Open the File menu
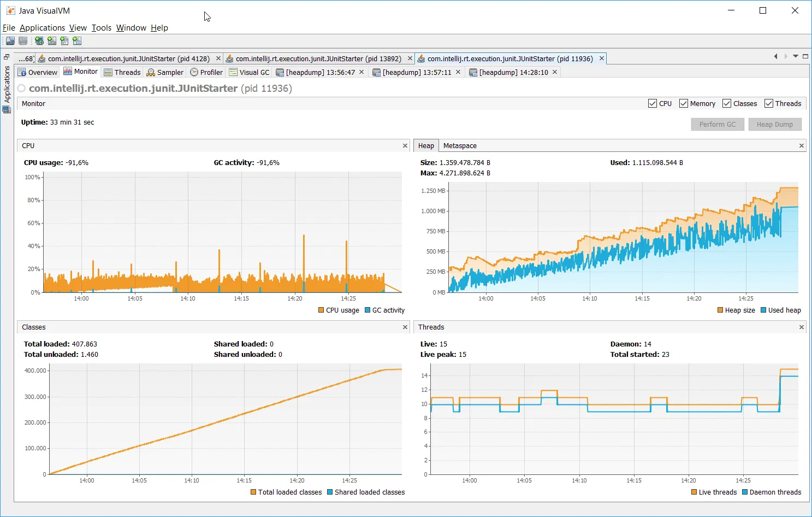 pyautogui.click(x=9, y=28)
